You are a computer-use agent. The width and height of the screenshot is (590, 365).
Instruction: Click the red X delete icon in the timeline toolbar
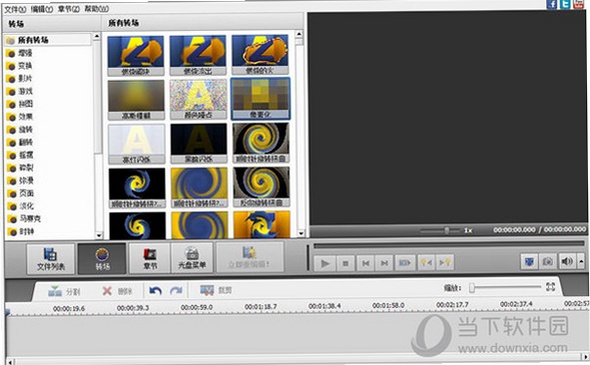[x=107, y=291]
